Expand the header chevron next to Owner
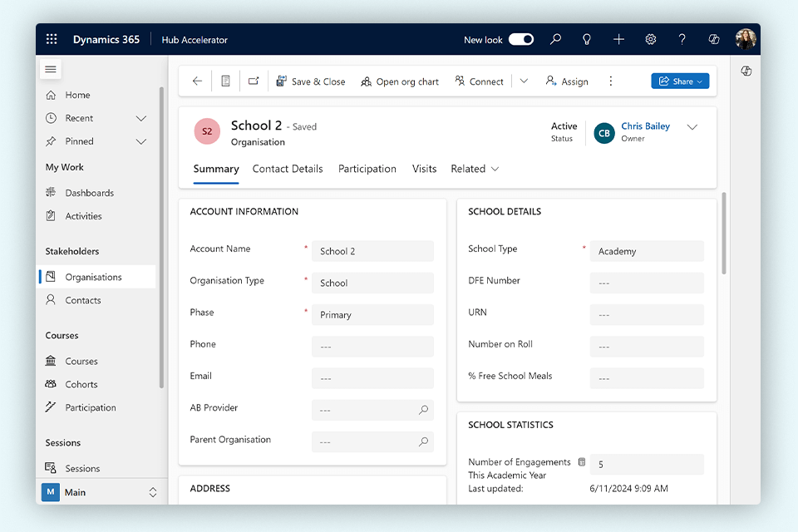 click(x=692, y=127)
